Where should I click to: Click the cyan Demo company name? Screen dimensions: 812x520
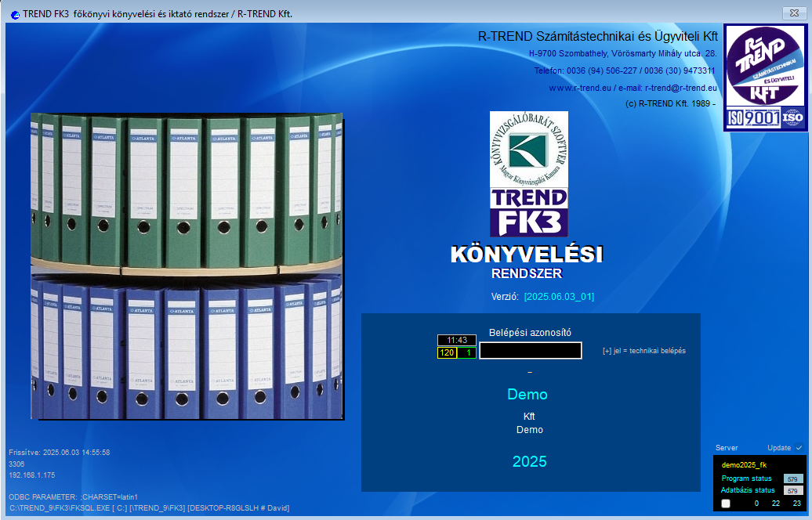(x=527, y=395)
